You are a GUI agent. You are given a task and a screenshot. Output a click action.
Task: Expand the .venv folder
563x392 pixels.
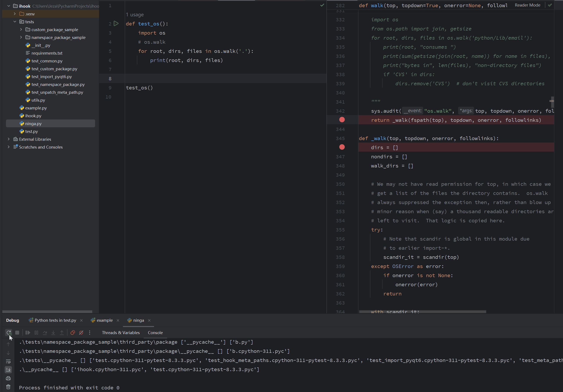[15, 14]
